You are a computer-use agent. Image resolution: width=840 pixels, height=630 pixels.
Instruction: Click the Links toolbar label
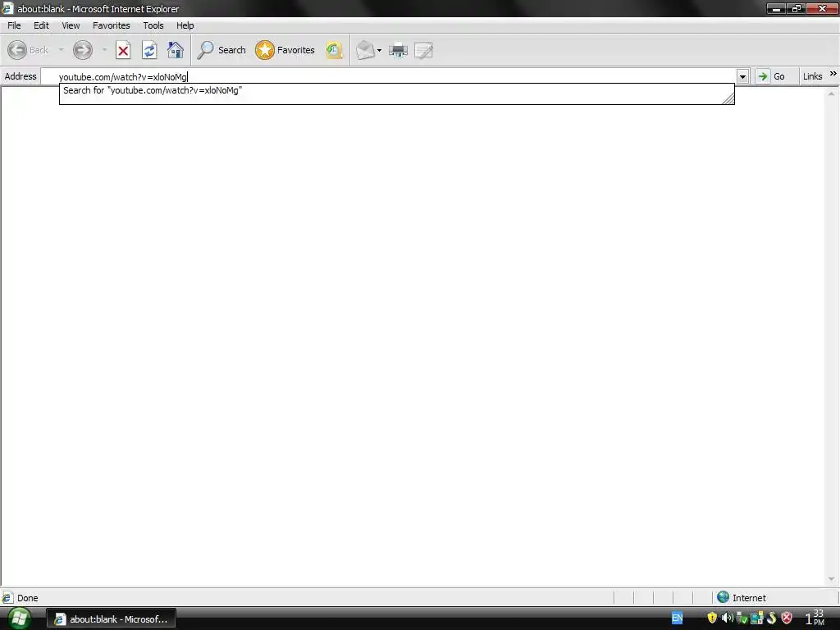click(812, 76)
